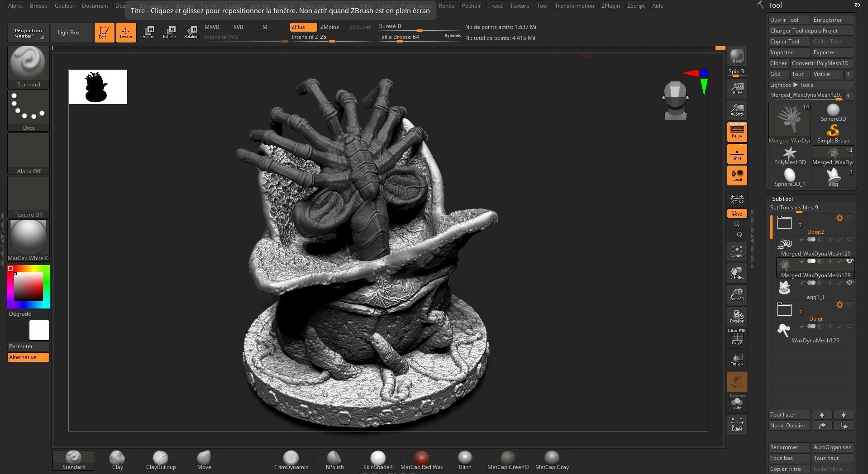Select Déplac. move gizmo in top shelf

148,33
